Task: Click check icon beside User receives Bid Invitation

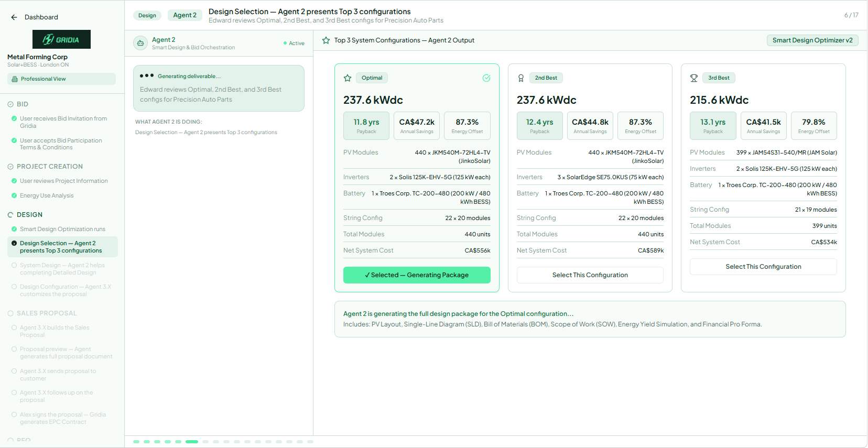Action: [14, 118]
